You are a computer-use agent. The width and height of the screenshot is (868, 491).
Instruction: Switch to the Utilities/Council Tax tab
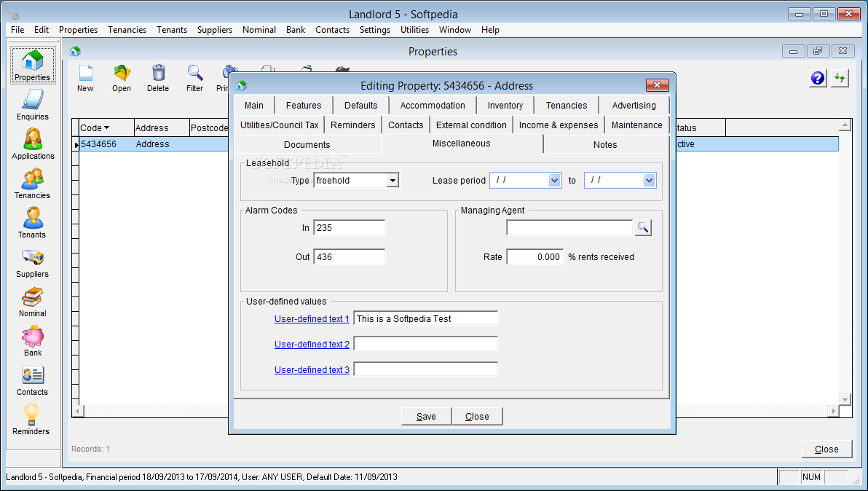(x=280, y=125)
